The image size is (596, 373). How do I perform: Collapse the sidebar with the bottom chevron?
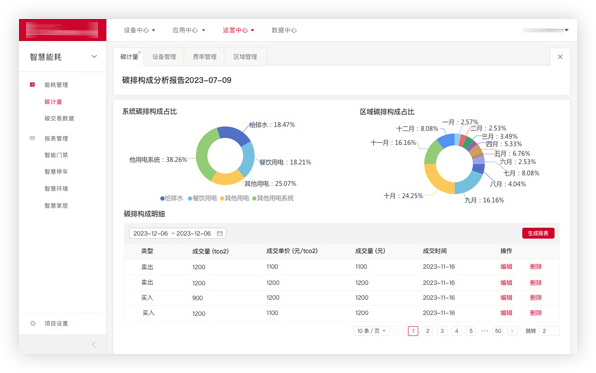[x=94, y=344]
